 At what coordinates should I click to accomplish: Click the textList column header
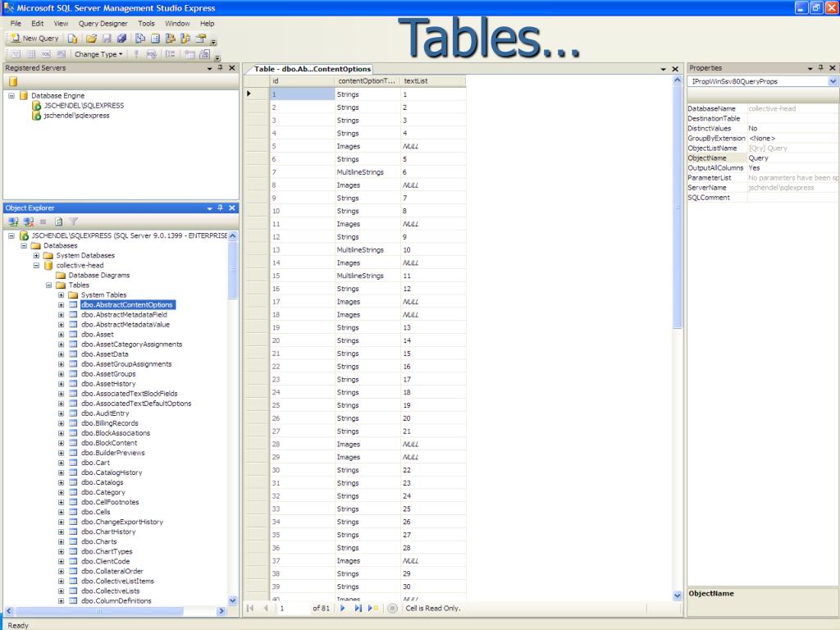coord(433,81)
